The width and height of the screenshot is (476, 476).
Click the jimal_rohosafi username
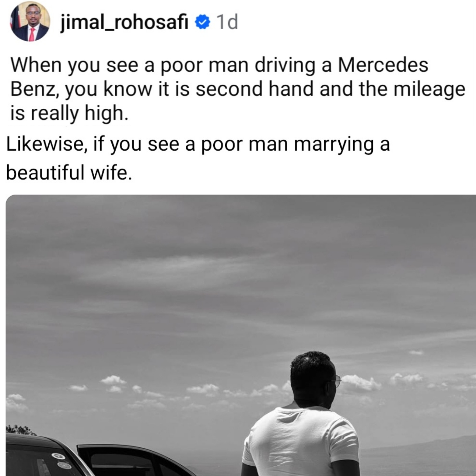click(x=124, y=22)
